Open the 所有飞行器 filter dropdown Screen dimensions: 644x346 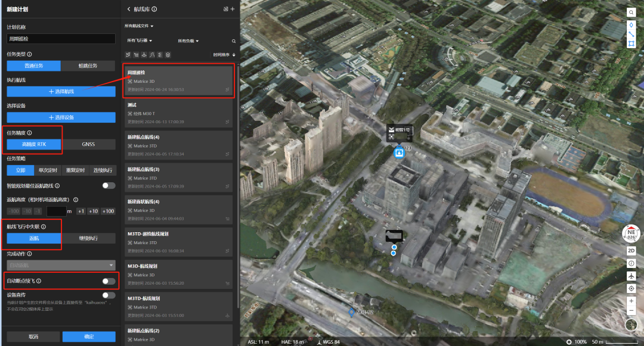[140, 40]
